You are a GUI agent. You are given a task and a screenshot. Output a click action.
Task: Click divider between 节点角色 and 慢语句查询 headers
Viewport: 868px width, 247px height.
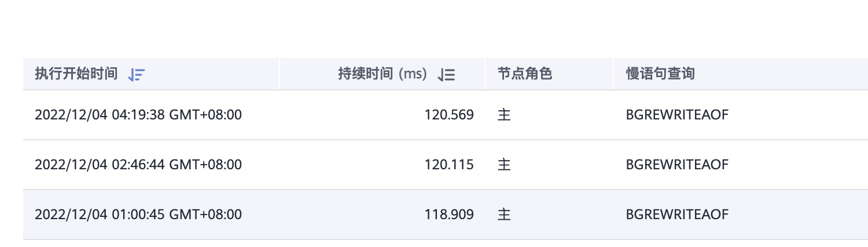click(x=613, y=74)
